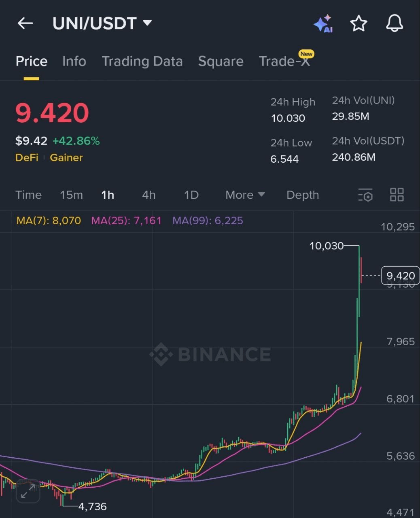This screenshot has height=518, width=420.
Task: Expand the More timeframes dropdown
Action: click(x=244, y=195)
